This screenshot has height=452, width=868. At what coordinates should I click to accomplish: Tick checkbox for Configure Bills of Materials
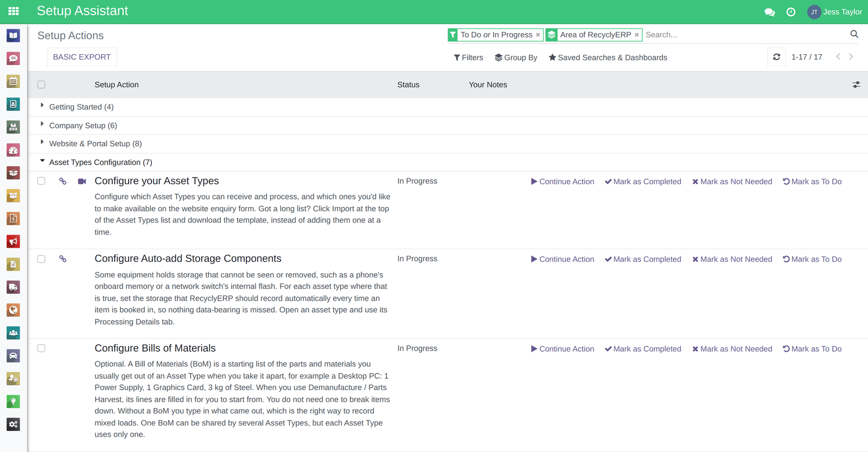(41, 348)
